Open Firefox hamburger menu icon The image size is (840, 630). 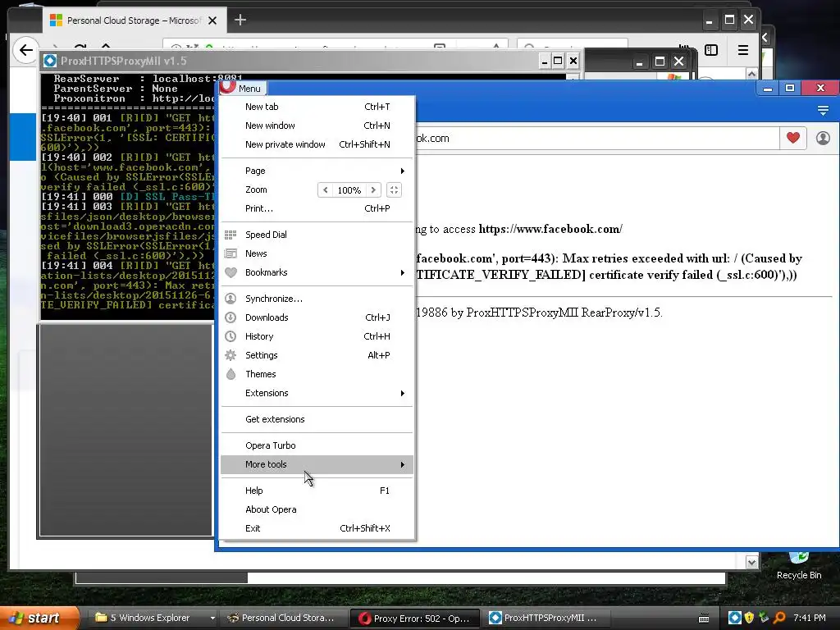click(x=743, y=50)
